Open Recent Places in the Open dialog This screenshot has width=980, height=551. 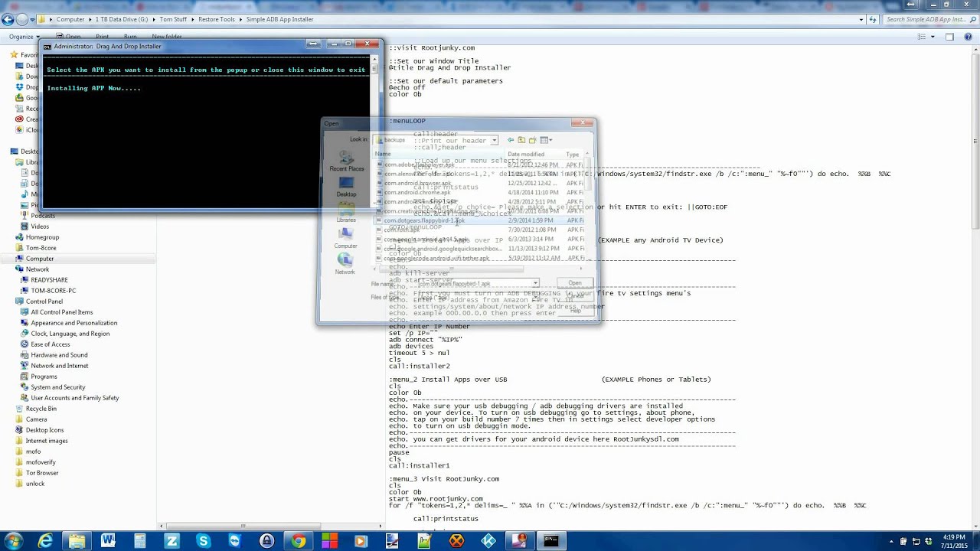tap(346, 162)
